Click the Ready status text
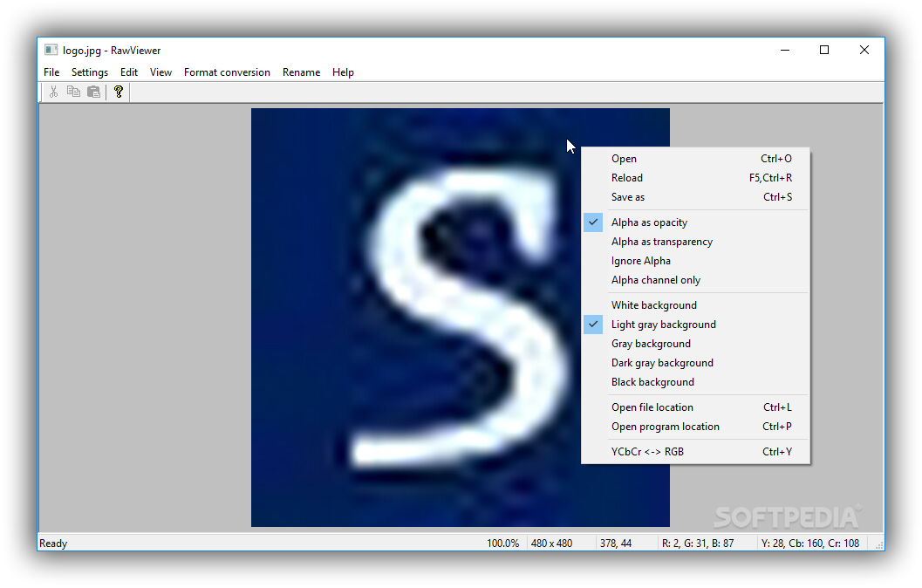 pyautogui.click(x=53, y=544)
